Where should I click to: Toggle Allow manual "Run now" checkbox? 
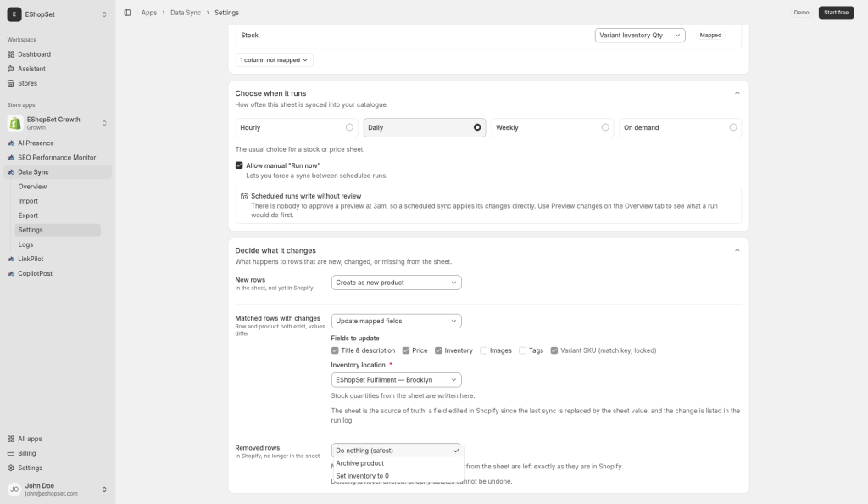239,165
